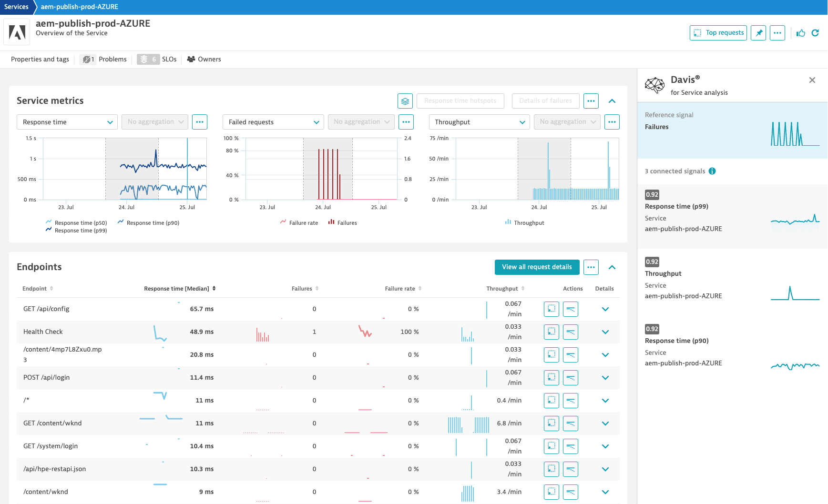
Task: Select Response time (p90) connected signal
Action: 732,351
